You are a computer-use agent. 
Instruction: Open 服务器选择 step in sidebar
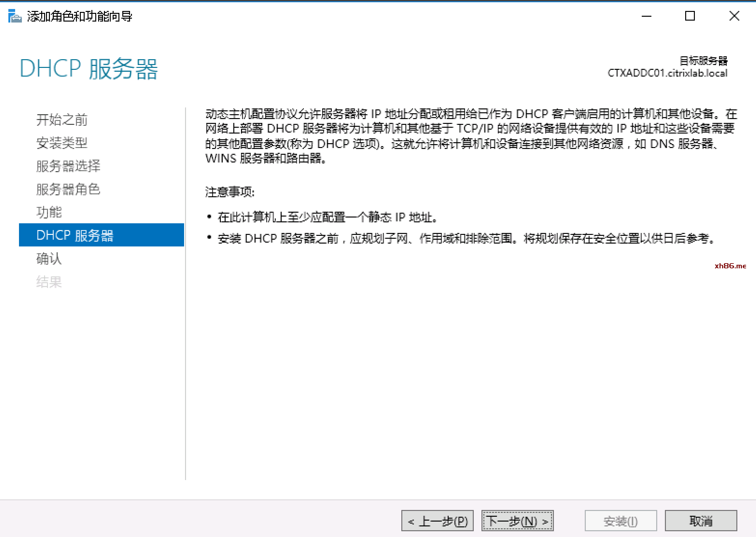coord(68,166)
